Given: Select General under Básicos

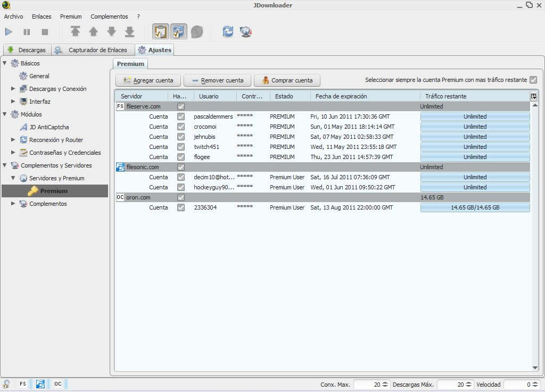Looking at the screenshot, I should pos(39,76).
